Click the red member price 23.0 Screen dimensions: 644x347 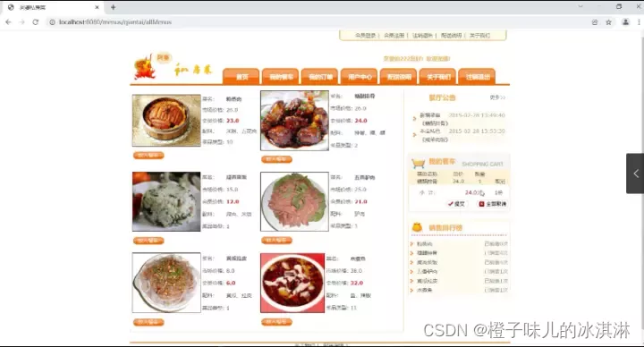point(233,121)
